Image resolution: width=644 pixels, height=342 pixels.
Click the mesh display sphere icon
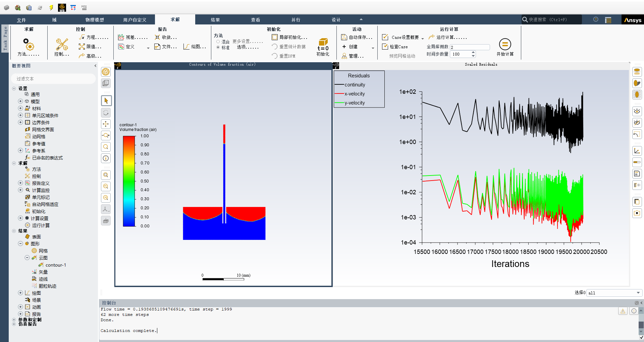tap(106, 72)
